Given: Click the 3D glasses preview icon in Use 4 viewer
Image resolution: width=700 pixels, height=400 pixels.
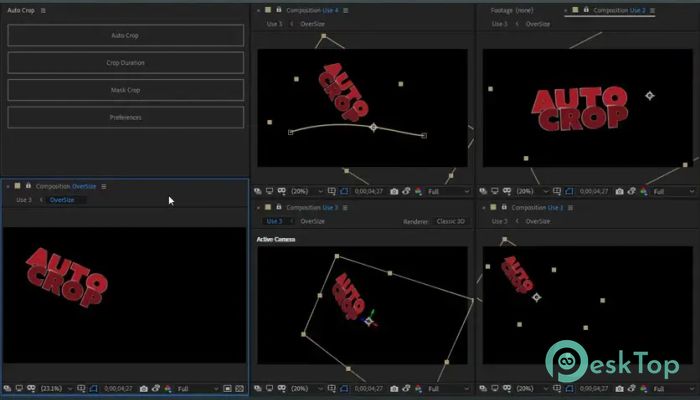Looking at the screenshot, I should (x=282, y=191).
